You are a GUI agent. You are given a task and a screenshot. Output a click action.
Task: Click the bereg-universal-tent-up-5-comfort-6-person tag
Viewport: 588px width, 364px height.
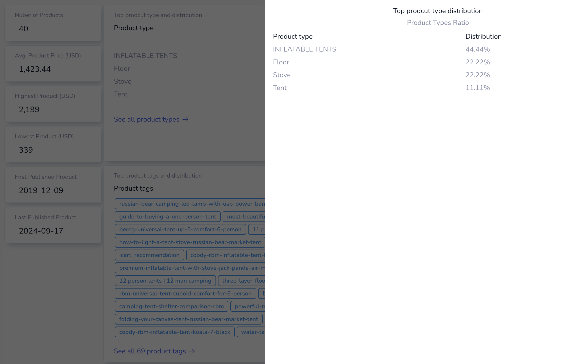tap(180, 230)
